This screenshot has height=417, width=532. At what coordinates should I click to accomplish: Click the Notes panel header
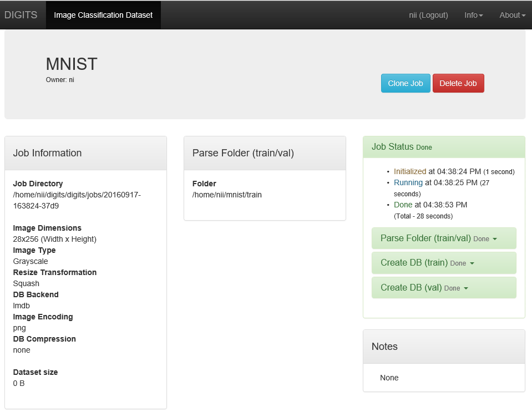tap(444, 347)
